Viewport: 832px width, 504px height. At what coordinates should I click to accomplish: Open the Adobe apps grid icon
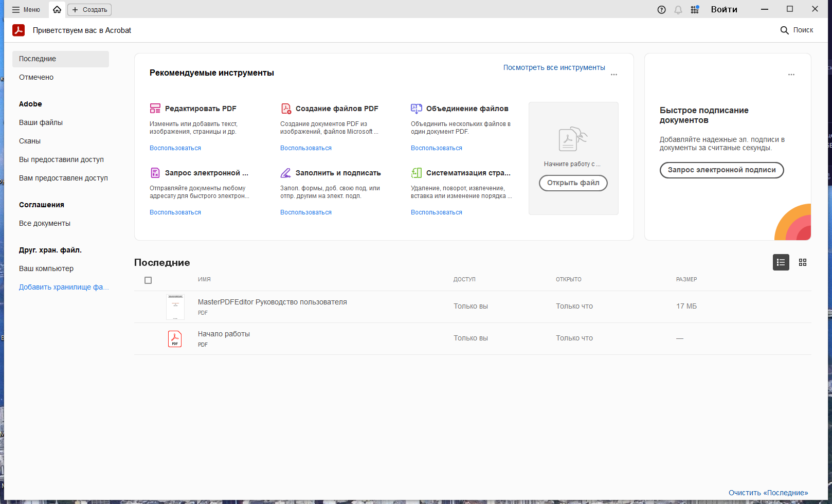click(695, 10)
